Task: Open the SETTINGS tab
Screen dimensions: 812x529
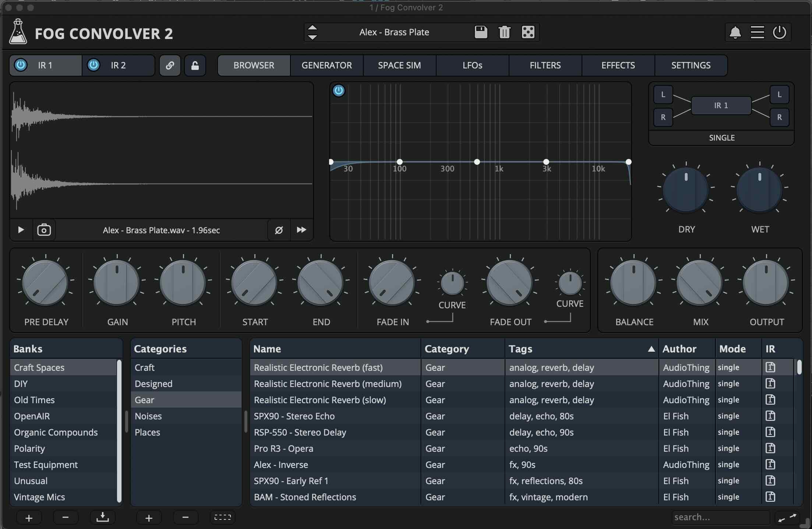Action: click(691, 65)
